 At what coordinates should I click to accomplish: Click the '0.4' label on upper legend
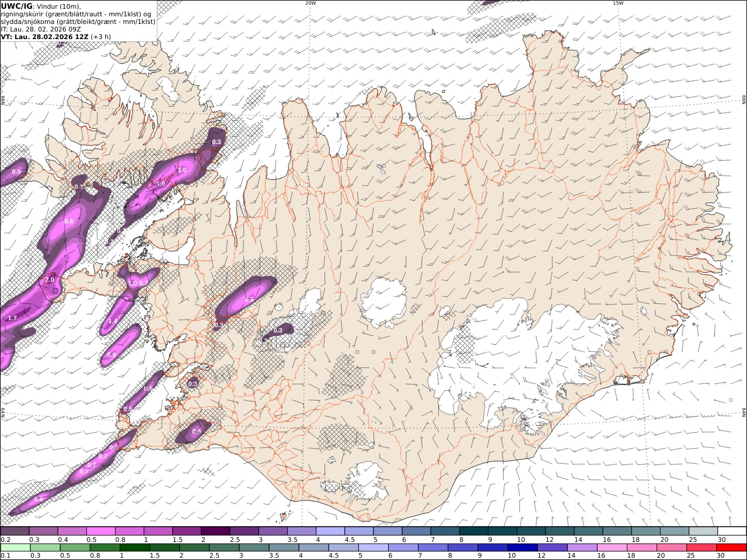(x=63, y=540)
